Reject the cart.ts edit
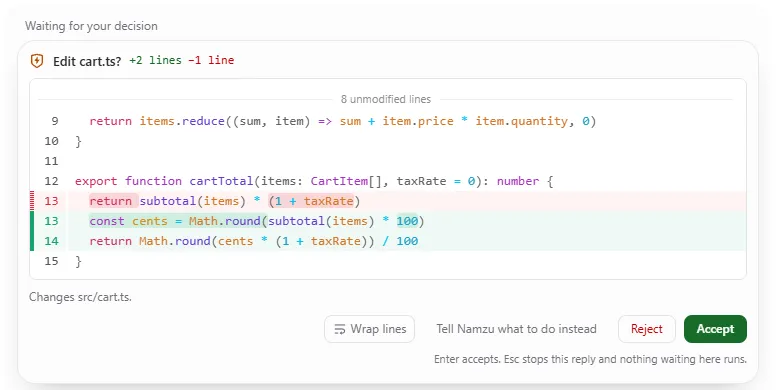This screenshot has height=390, width=780. [647, 329]
